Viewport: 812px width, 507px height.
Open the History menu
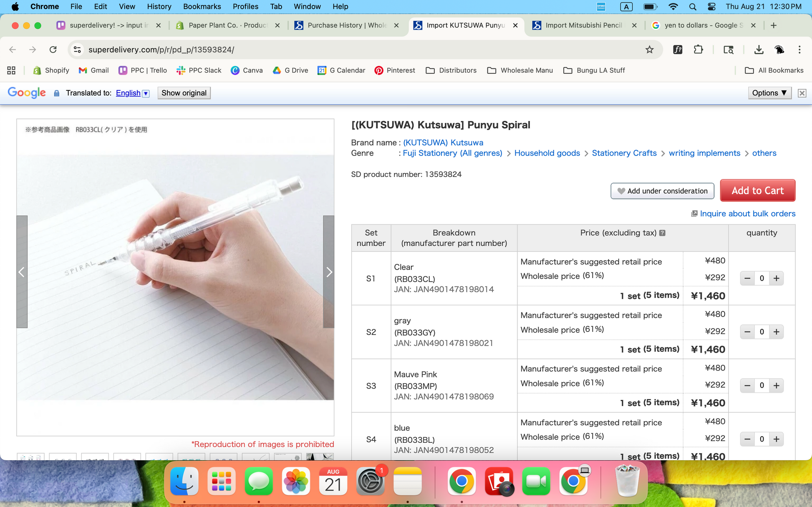[x=159, y=7]
